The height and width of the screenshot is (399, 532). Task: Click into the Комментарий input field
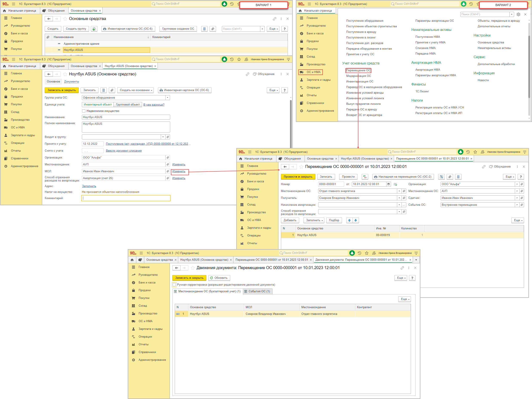click(x=126, y=198)
